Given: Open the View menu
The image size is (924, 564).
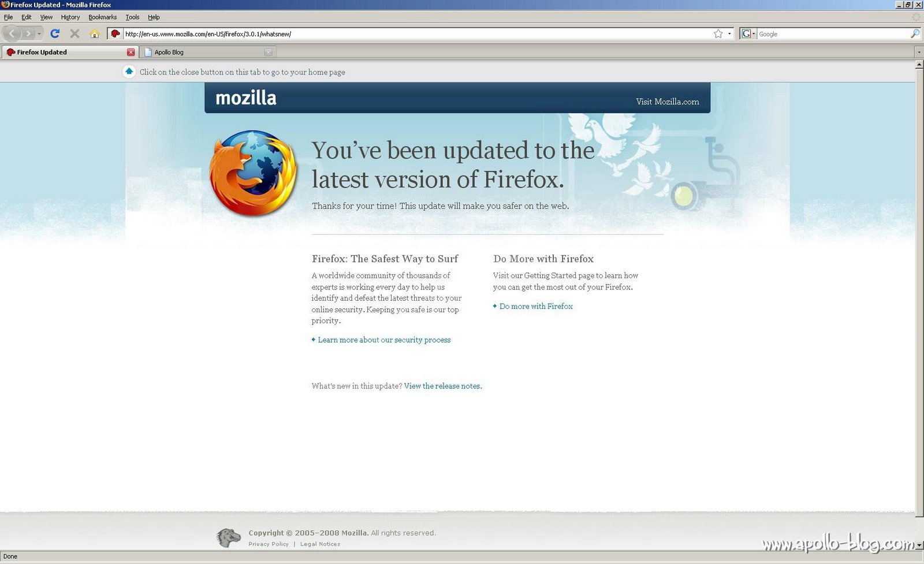Looking at the screenshot, I should (x=46, y=17).
